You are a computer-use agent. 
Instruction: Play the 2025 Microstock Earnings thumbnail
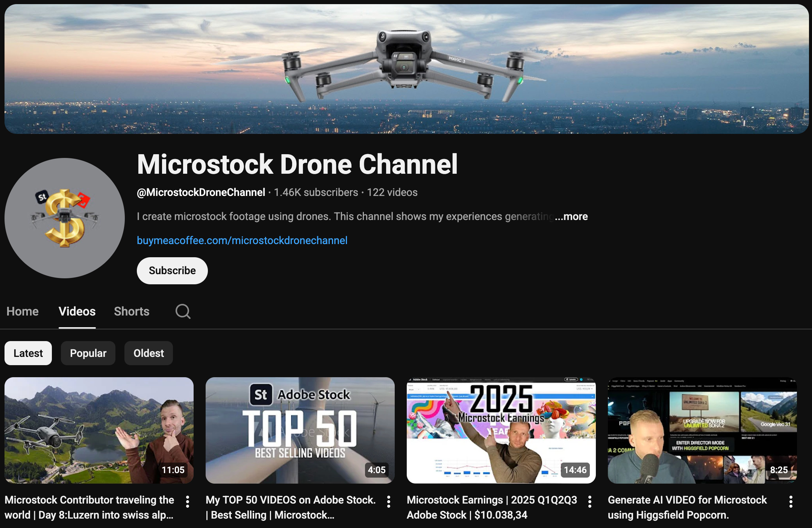[501, 430]
